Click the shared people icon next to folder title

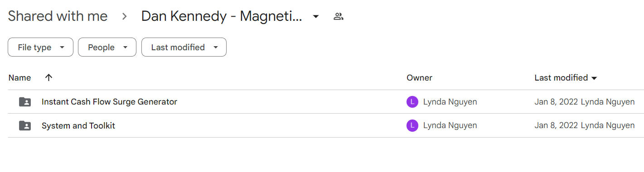pos(338,17)
